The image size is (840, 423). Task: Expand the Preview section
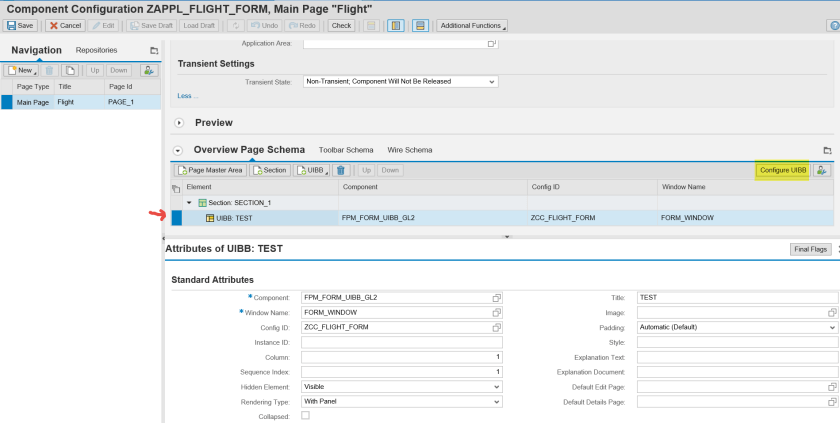(179, 123)
